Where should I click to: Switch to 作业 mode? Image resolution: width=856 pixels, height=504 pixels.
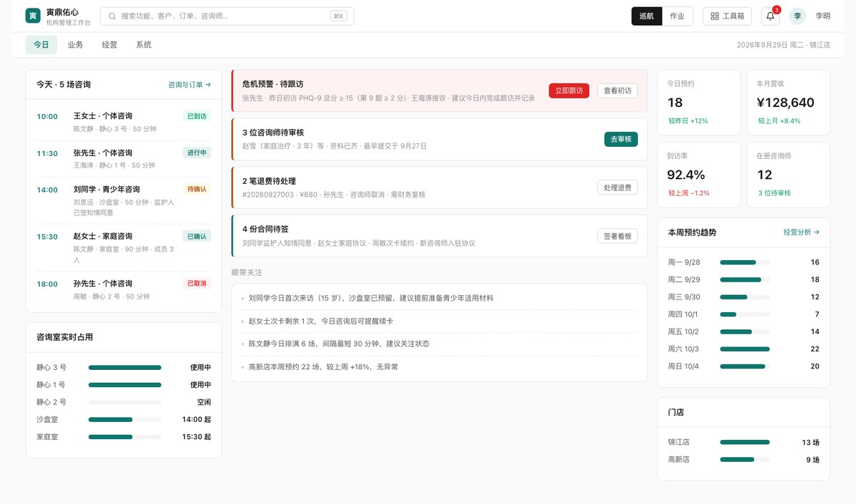click(677, 16)
